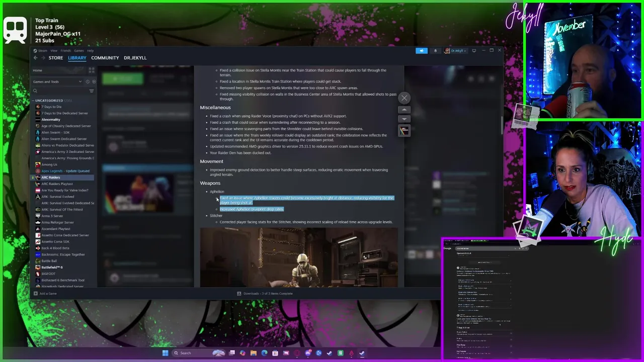Expand the Games and Tools dropdown
Image resolution: width=644 pixels, height=362 pixels.
coord(57,81)
